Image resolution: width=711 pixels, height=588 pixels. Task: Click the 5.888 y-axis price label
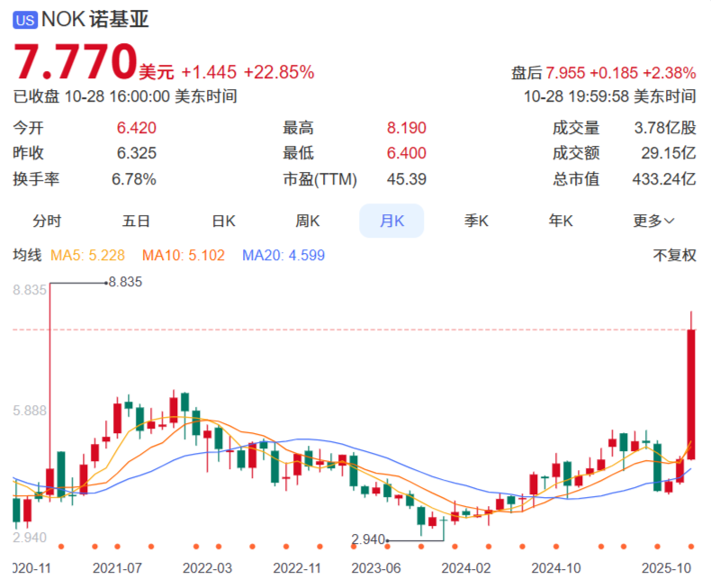(30, 411)
